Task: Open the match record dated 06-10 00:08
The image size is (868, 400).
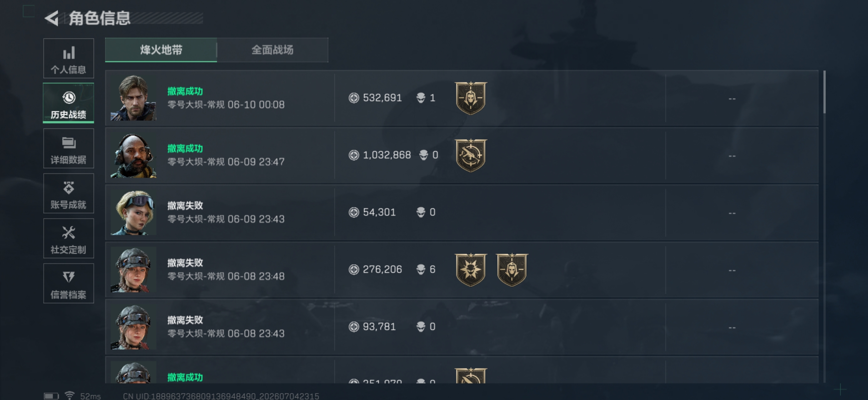Action: click(462, 98)
